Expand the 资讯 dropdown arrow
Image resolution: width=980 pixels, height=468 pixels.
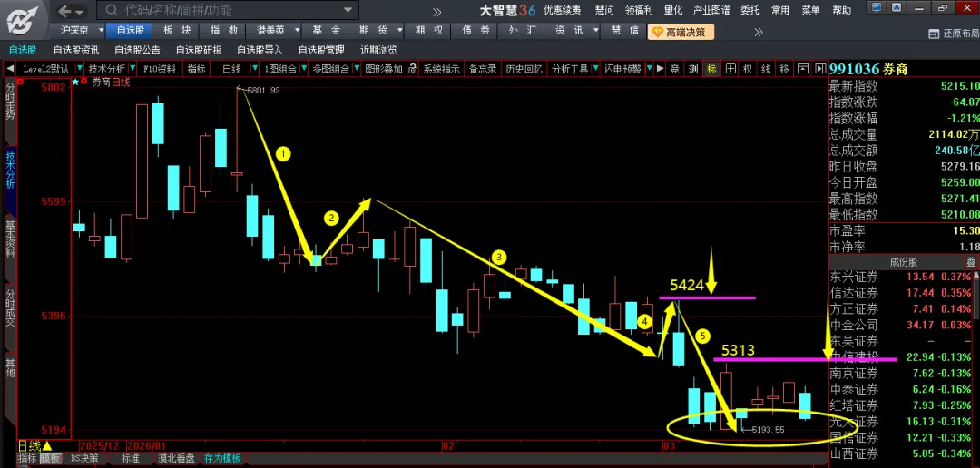595,30
